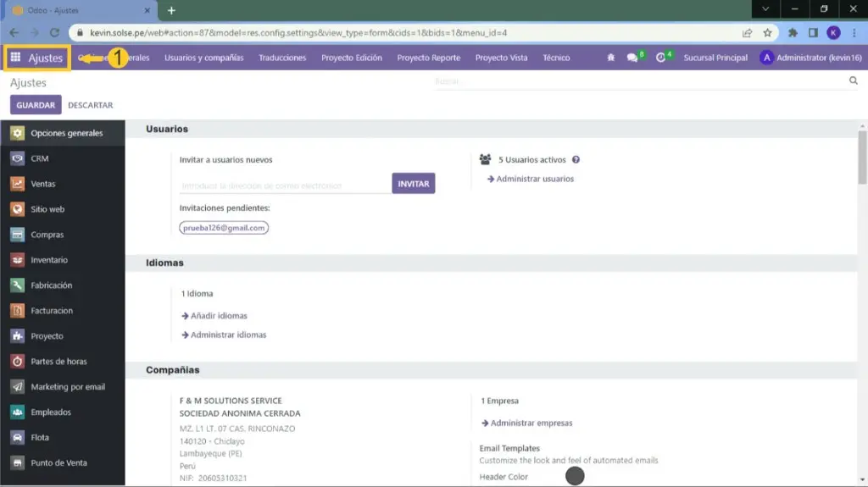Image resolution: width=868 pixels, height=487 pixels.
Task: Click the email invitation input field
Action: point(284,185)
